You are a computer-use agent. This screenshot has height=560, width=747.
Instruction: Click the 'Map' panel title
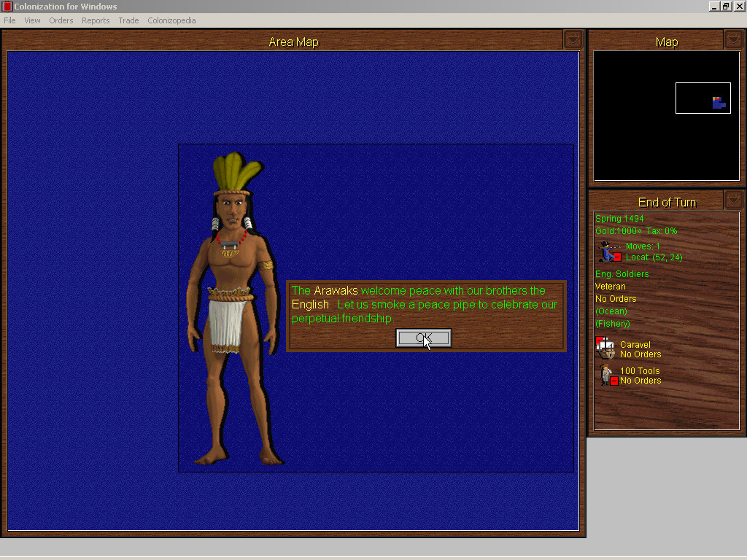pos(667,42)
